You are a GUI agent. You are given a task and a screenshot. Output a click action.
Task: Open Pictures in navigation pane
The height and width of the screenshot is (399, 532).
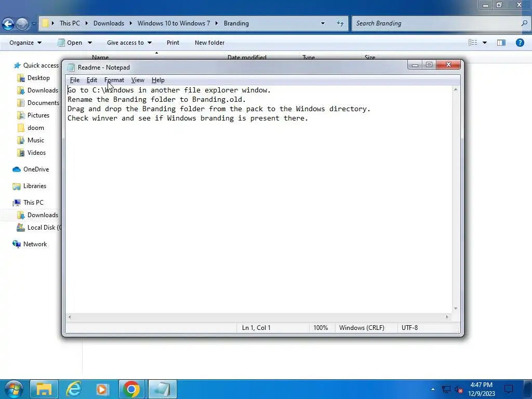[34, 115]
